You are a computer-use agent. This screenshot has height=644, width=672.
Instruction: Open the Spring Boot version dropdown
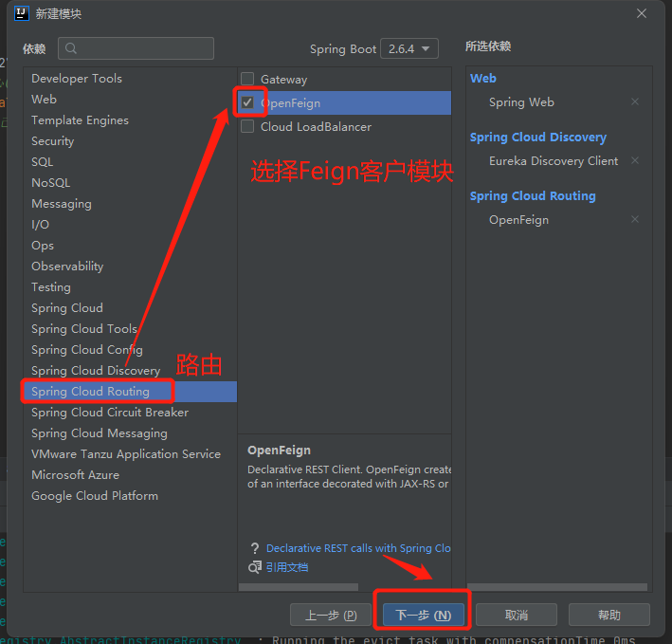[x=409, y=48]
